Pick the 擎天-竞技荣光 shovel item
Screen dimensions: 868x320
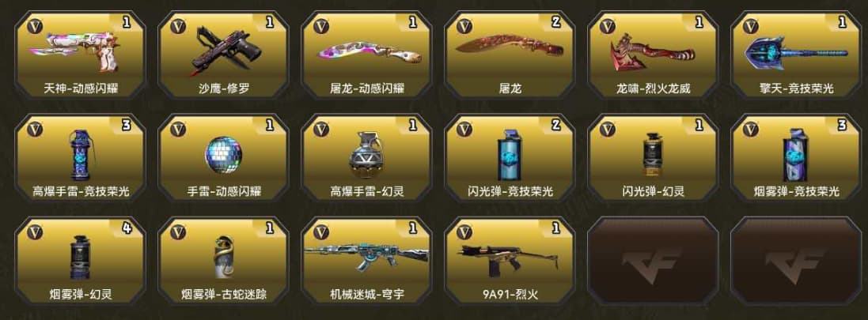point(796,55)
